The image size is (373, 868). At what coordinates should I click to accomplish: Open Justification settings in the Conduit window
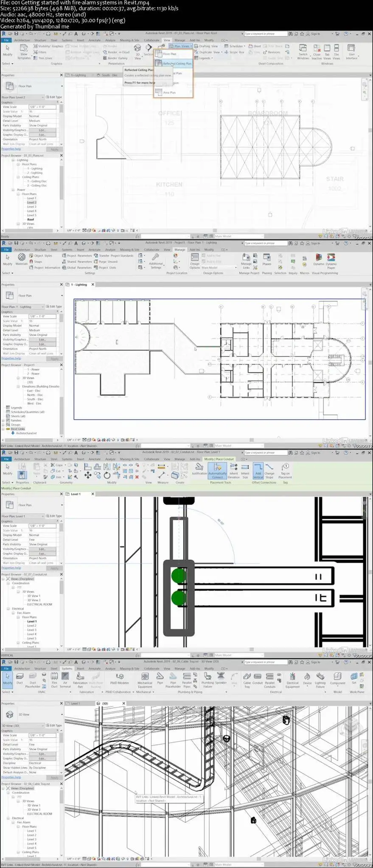(199, 469)
